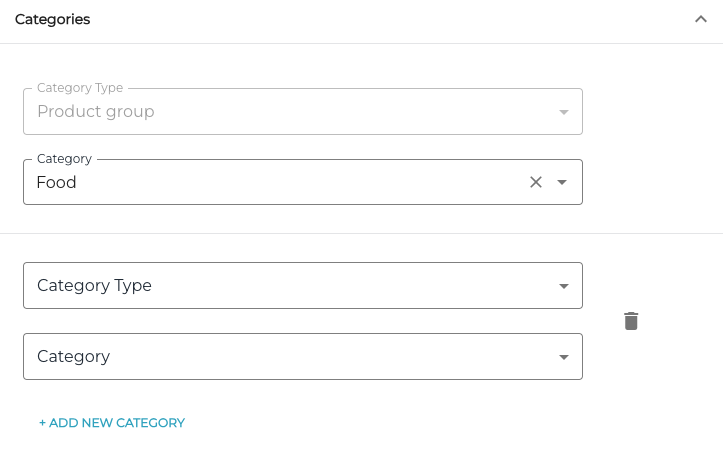Viewport: 723px width, 471px height.
Task: Click the empty Category placeholder text
Action: point(73,357)
